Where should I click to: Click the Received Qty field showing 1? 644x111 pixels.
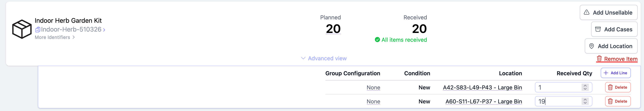tap(557, 87)
